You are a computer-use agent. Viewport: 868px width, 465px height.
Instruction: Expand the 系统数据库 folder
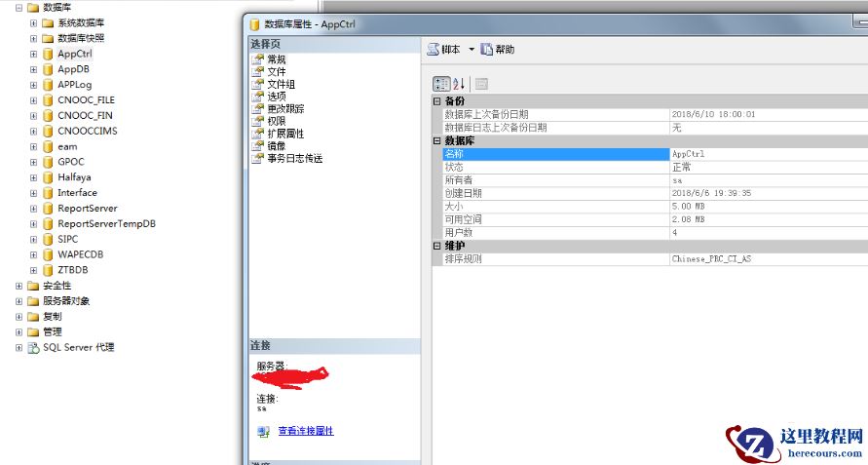pos(33,23)
